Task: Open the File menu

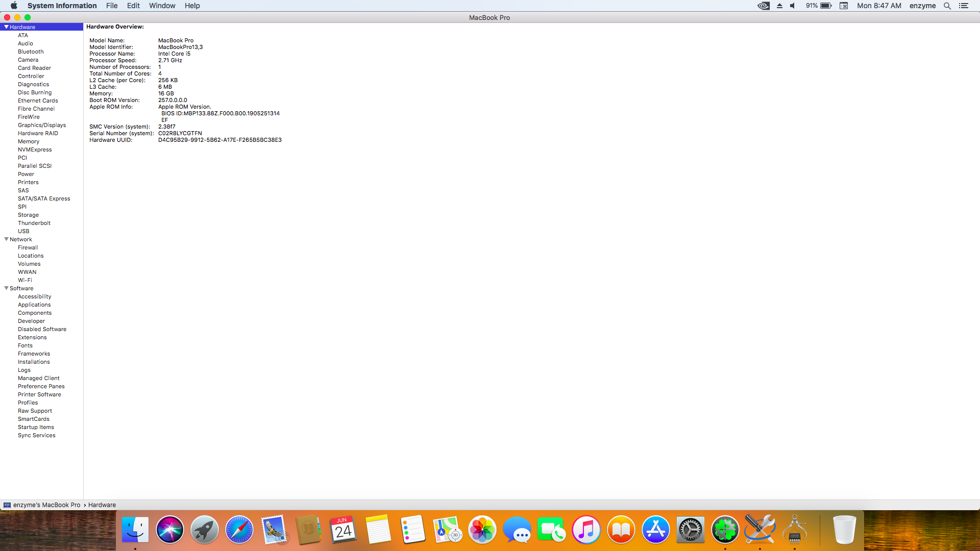Action: tap(112, 6)
